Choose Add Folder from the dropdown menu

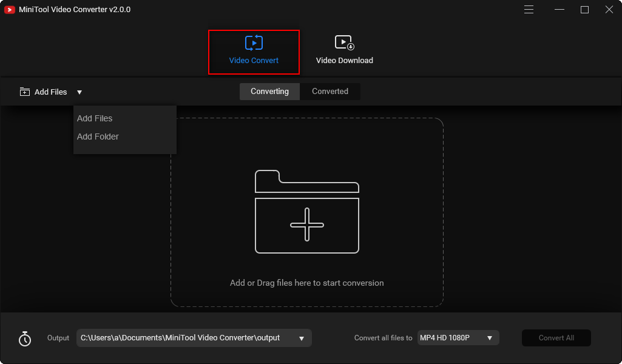pos(98,136)
